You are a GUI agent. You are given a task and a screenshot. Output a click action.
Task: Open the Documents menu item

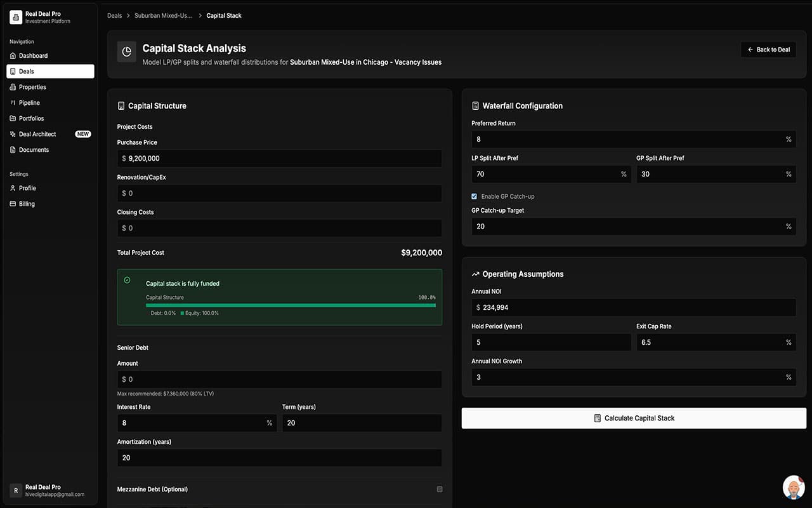(34, 150)
